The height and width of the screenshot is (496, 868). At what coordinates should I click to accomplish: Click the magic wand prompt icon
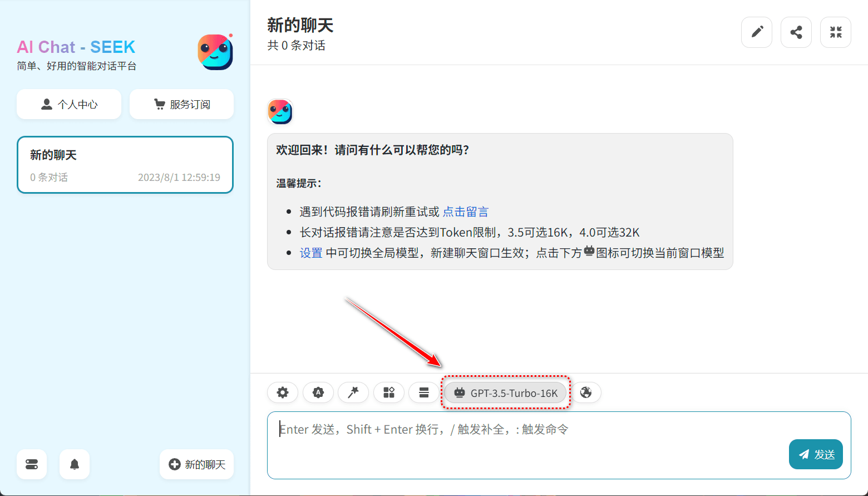click(353, 392)
